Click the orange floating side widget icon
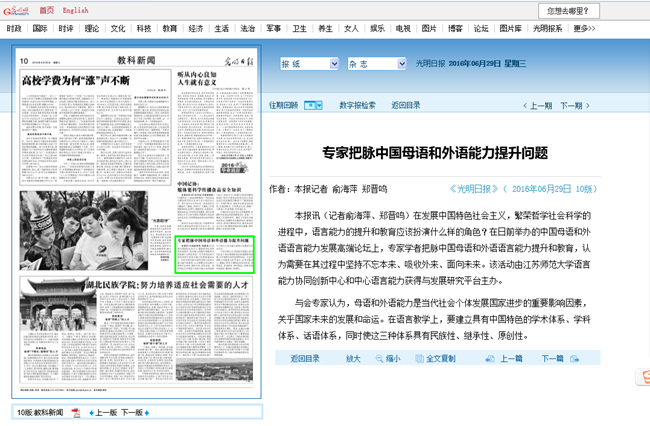Viewport: 650px width, 426px height. click(642, 376)
